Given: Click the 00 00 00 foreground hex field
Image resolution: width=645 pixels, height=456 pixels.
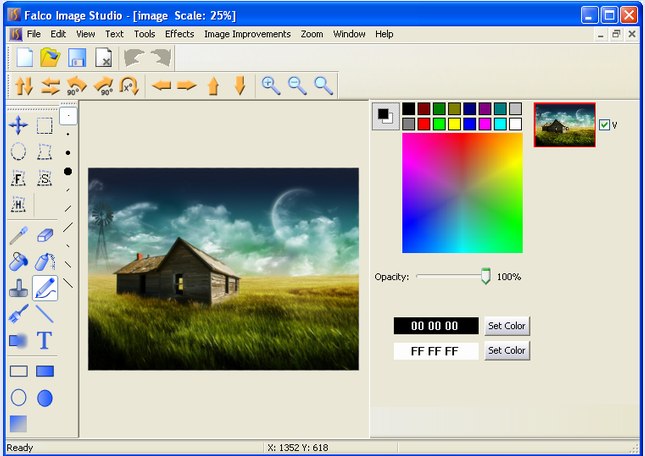Looking at the screenshot, I should 436,326.
